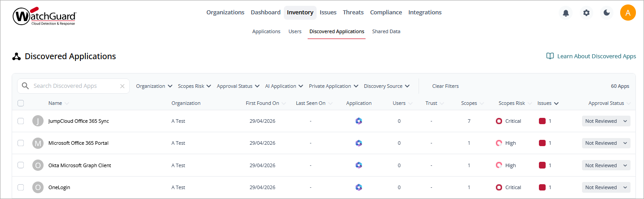Click the application icon in Okta row

[358, 165]
